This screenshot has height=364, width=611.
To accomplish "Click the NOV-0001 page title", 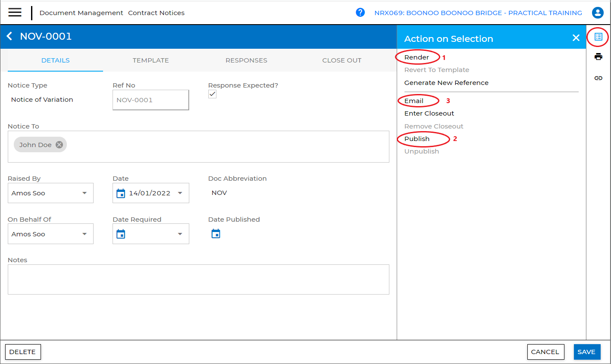I will click(x=46, y=36).
